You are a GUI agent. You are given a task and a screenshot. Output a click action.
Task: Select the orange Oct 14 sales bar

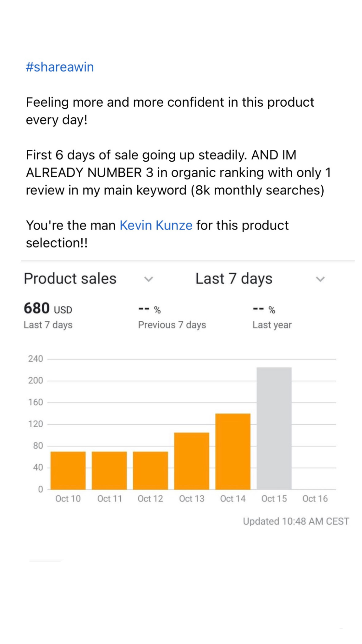coord(233,451)
